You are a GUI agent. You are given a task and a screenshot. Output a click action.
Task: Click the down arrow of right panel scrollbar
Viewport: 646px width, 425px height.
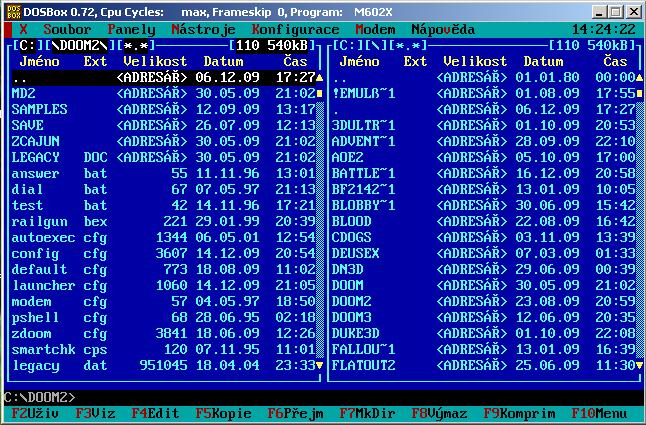pyautogui.click(x=639, y=365)
